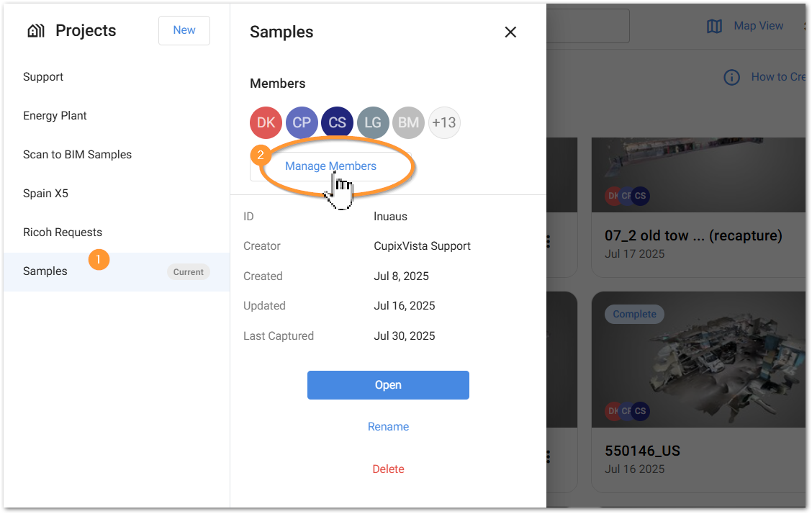Click the How to Create info icon
This screenshot has height=514, width=812.
(731, 77)
